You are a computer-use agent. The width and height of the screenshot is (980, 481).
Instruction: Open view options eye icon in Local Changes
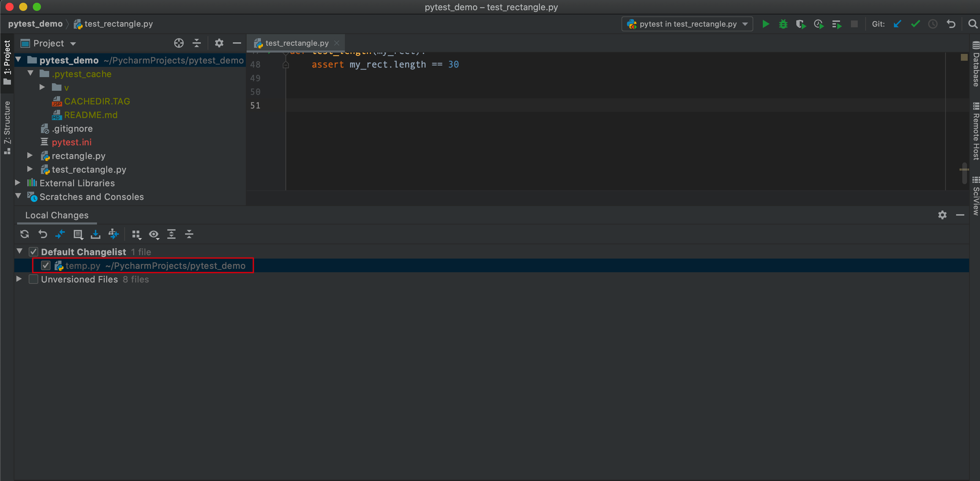tap(154, 234)
